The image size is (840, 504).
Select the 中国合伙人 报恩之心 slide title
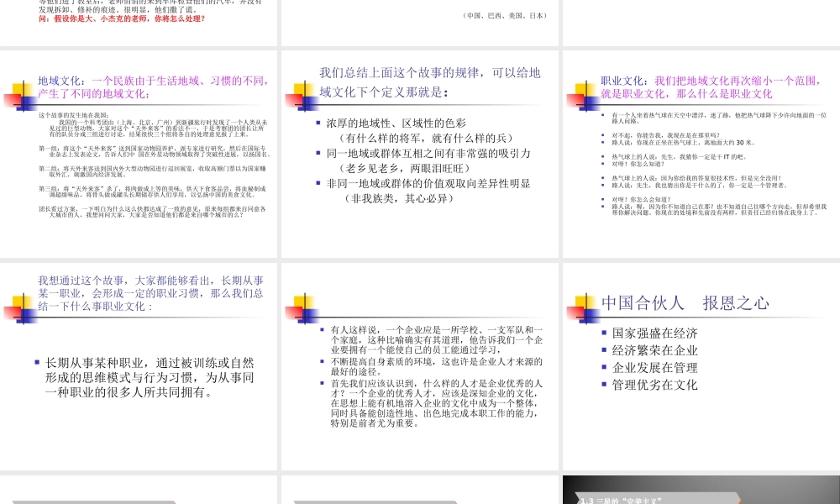pos(685,302)
